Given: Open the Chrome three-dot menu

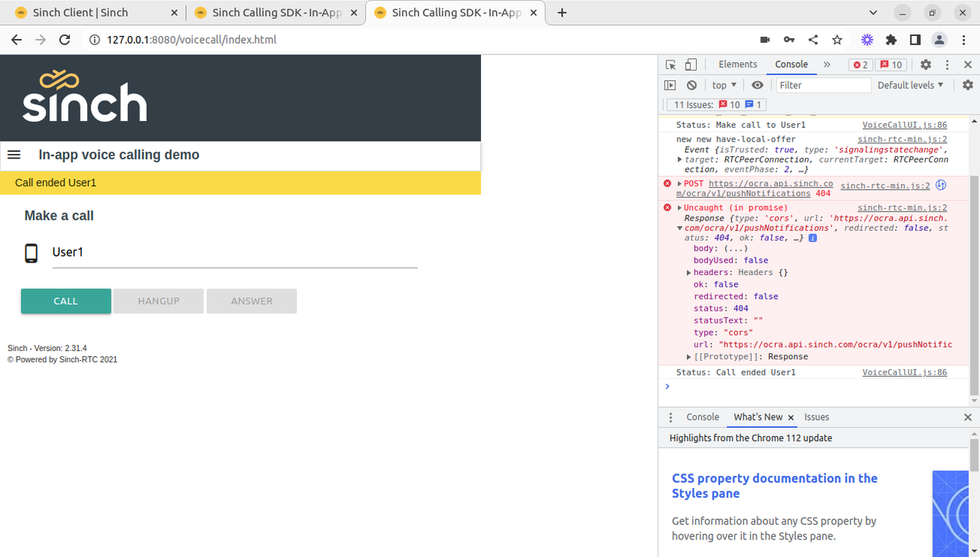Looking at the screenshot, I should 963,40.
